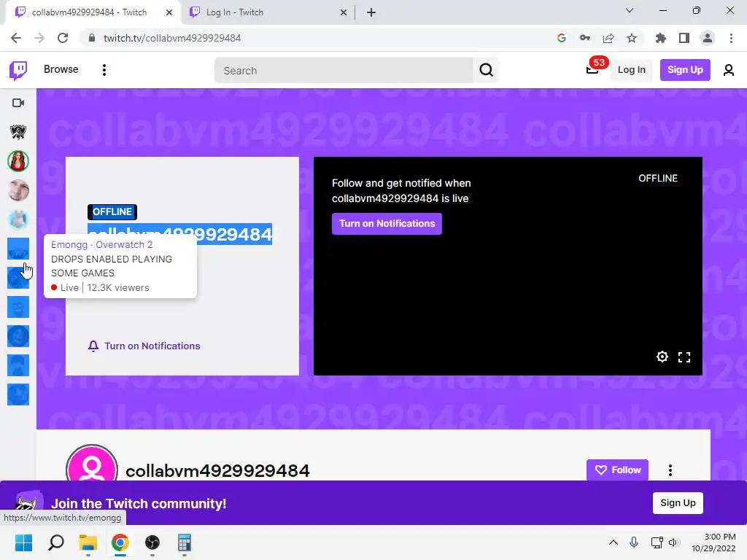Open the saved passwords key icon

(x=585, y=38)
